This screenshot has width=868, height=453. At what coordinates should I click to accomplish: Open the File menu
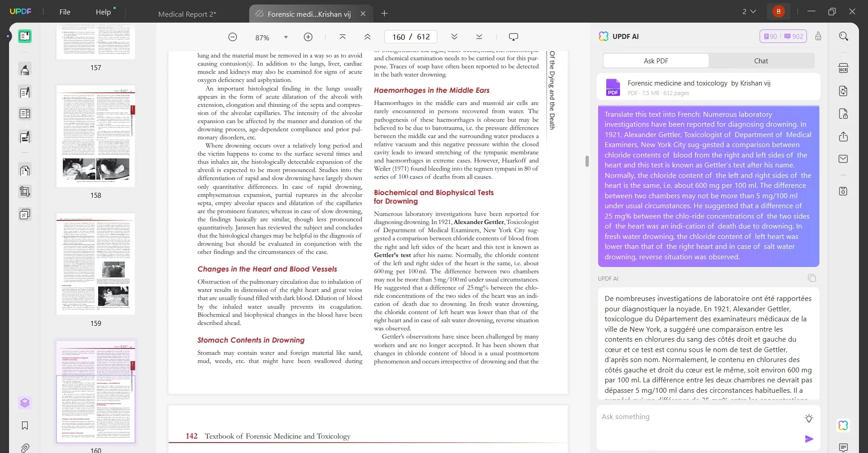pyautogui.click(x=65, y=12)
